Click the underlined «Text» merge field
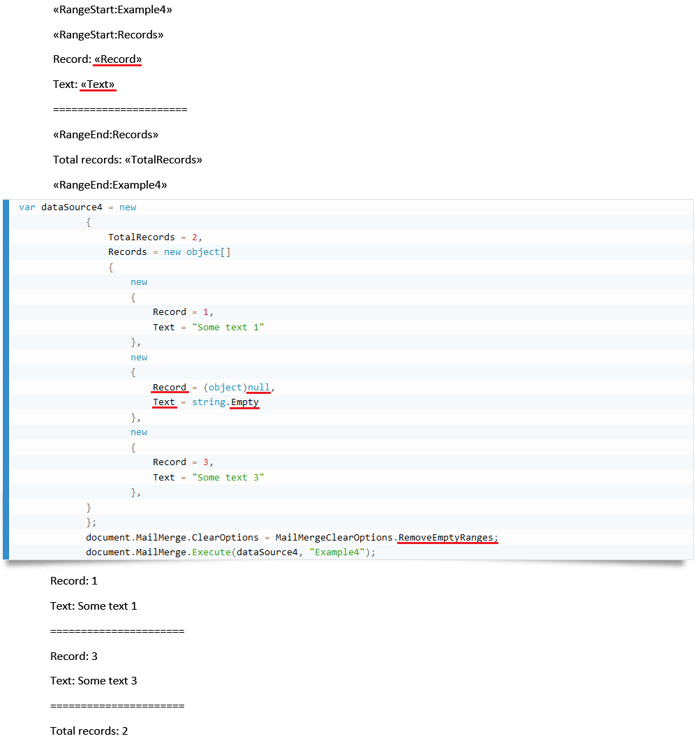The image size is (700, 741). click(x=97, y=84)
